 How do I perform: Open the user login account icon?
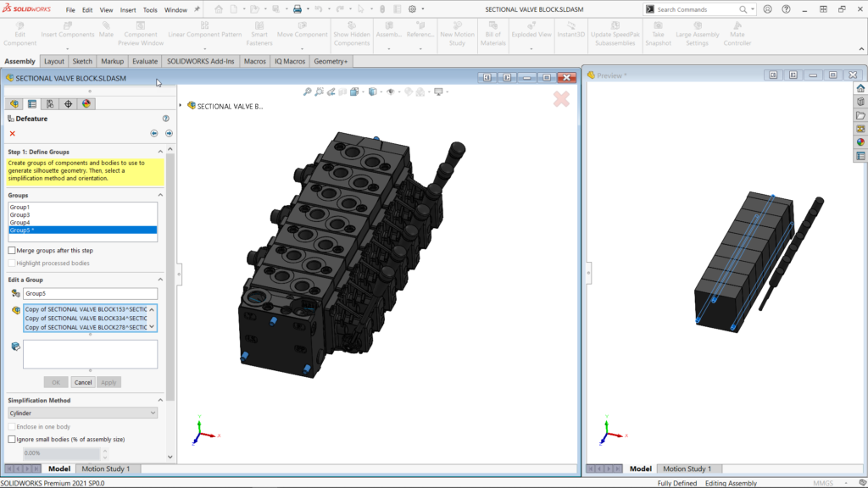767,9
